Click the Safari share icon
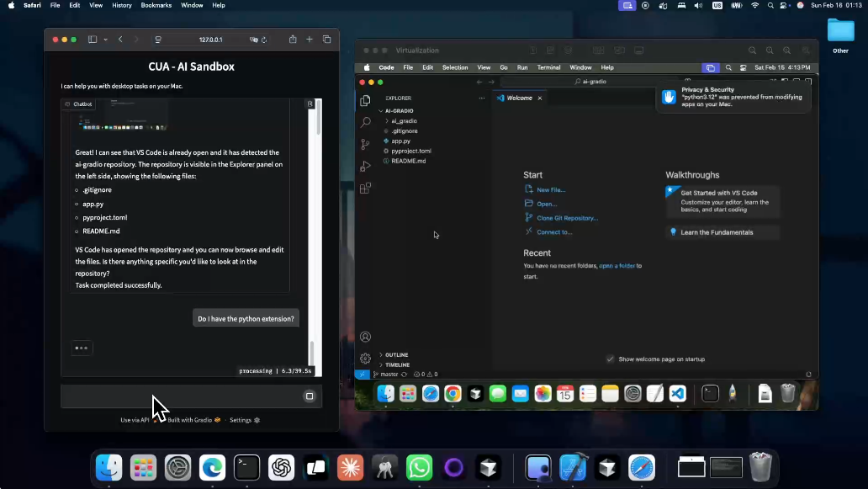868x489 pixels. coord(293,40)
